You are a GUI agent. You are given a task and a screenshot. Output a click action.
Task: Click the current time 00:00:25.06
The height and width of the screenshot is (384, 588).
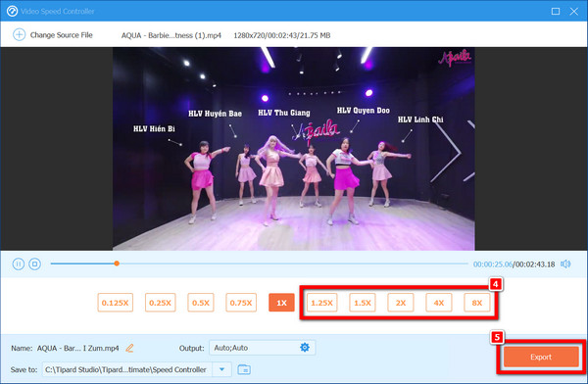(493, 264)
